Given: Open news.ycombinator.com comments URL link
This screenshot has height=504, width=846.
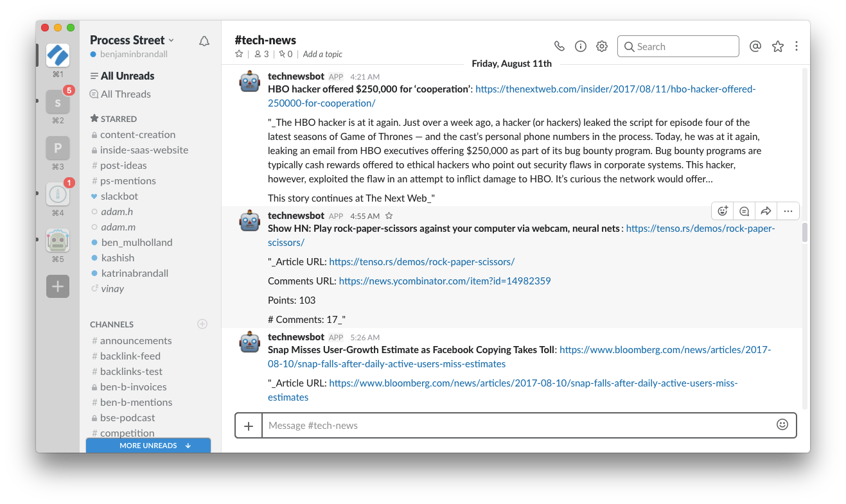Looking at the screenshot, I should [x=445, y=281].
